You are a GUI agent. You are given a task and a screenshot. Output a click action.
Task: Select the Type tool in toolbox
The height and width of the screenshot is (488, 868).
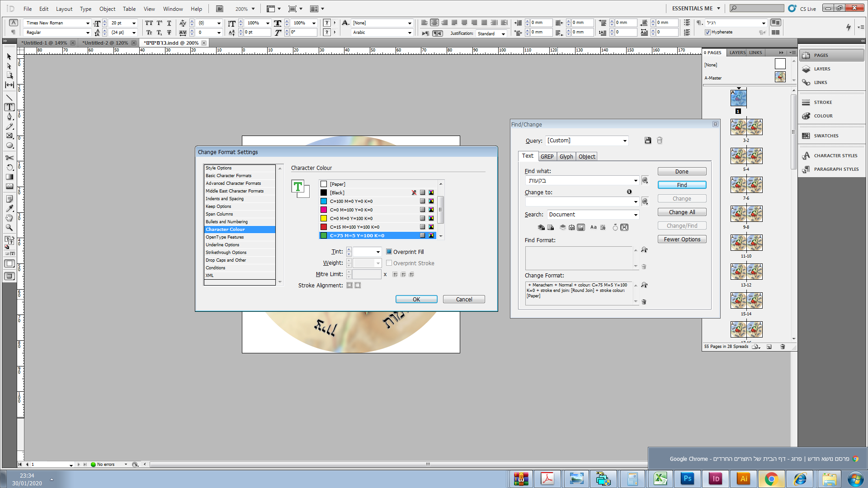click(9, 107)
